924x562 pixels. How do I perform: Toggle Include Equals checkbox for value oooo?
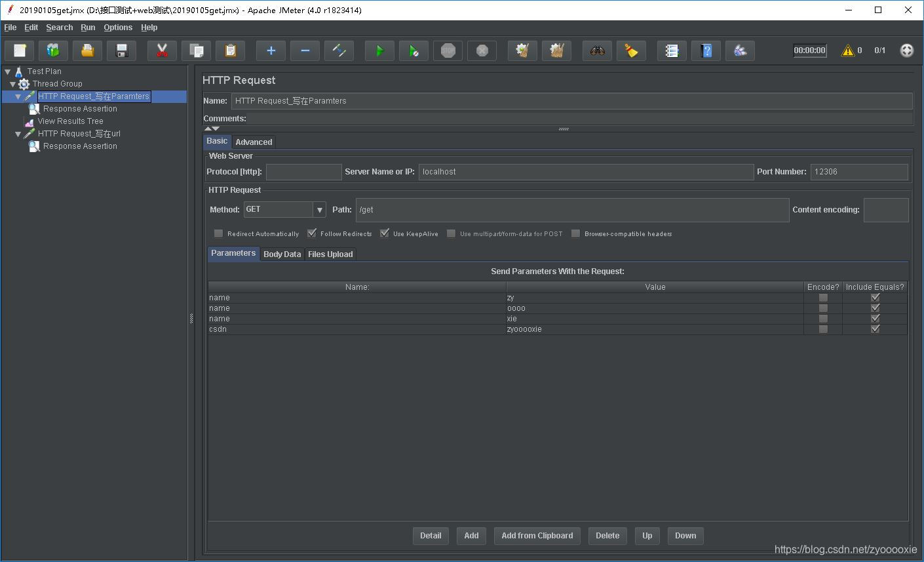point(875,308)
